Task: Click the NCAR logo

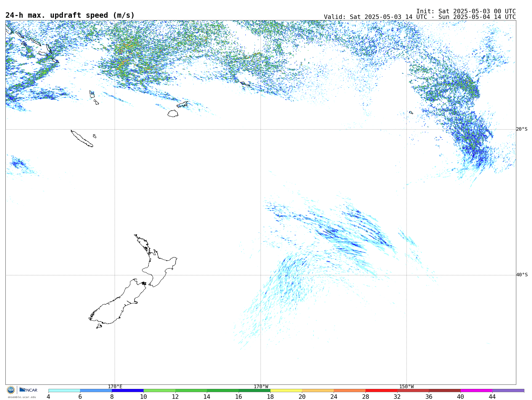Action: coord(28,390)
